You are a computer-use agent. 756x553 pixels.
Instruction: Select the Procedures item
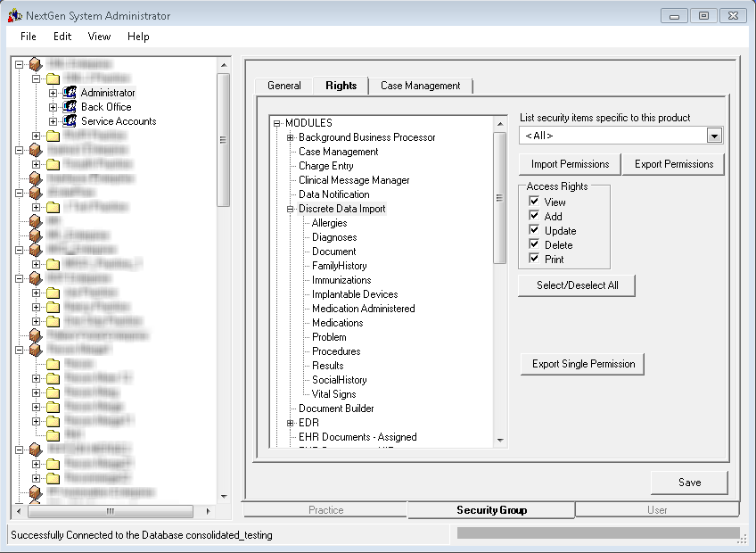tap(336, 351)
